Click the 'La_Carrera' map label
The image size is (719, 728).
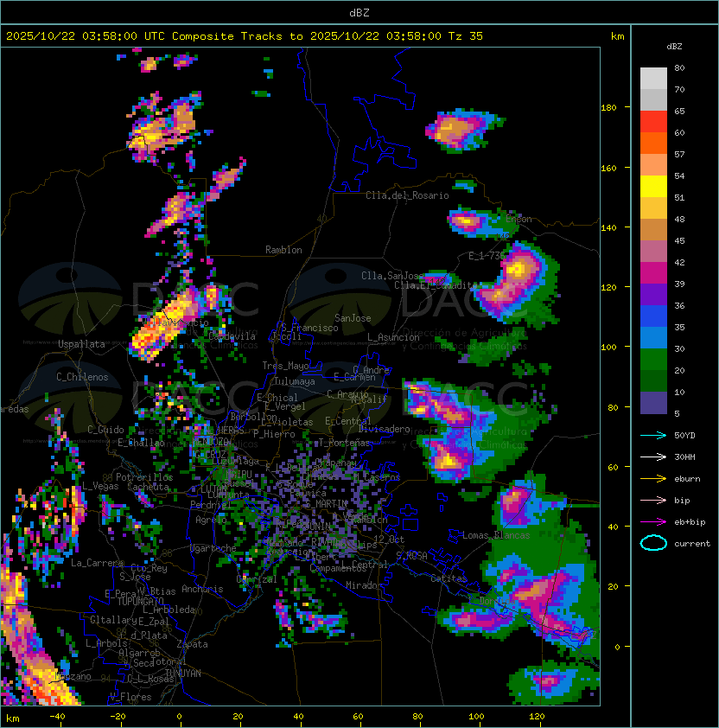(x=97, y=563)
